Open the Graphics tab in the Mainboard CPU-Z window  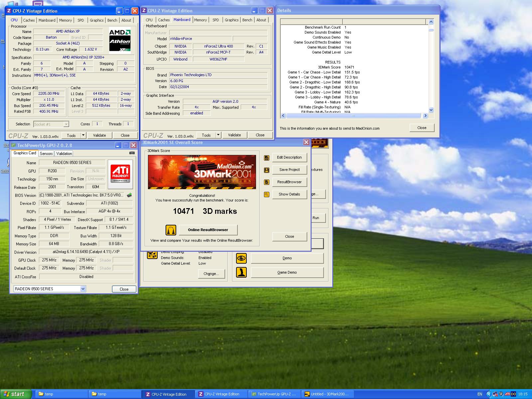click(231, 20)
